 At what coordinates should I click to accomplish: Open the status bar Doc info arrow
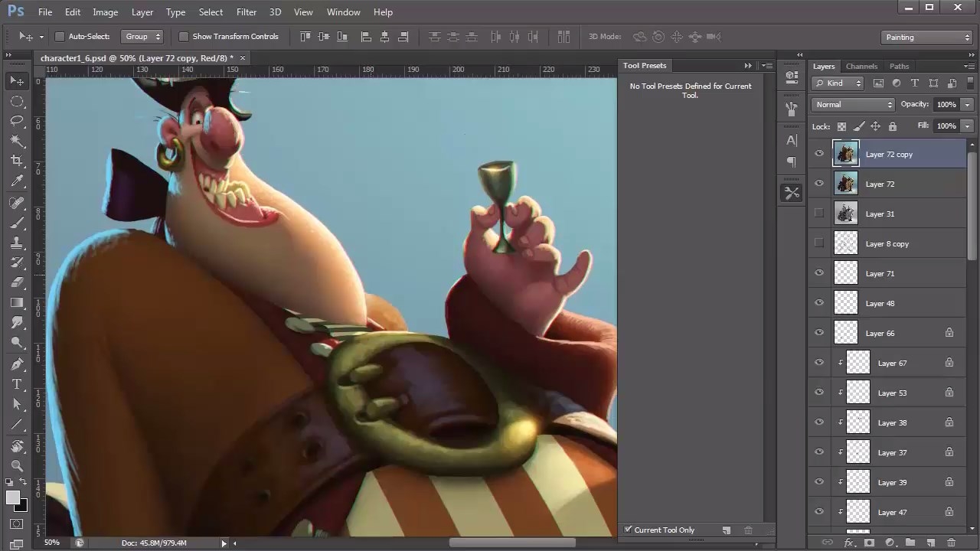[224, 543]
